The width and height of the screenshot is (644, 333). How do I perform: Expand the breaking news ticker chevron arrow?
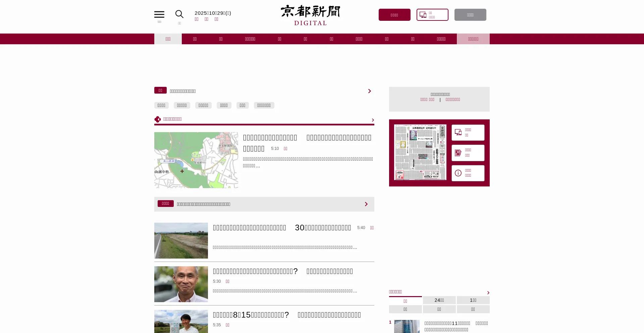click(x=369, y=91)
